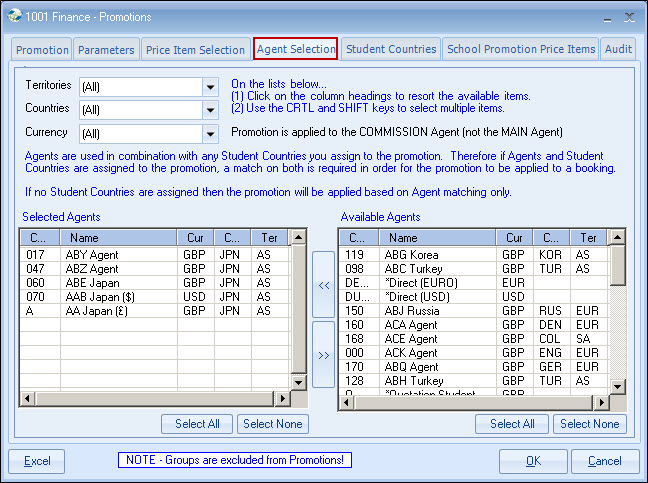Open the Territories dropdown
Image resolution: width=648 pixels, height=483 pixels.
pyautogui.click(x=210, y=87)
